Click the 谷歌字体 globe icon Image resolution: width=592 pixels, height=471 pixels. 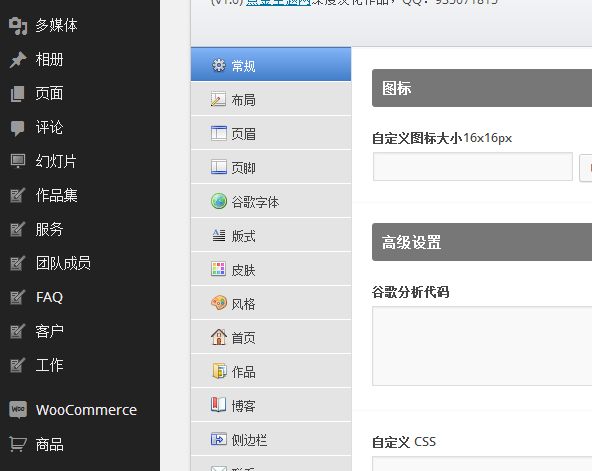[219, 201]
